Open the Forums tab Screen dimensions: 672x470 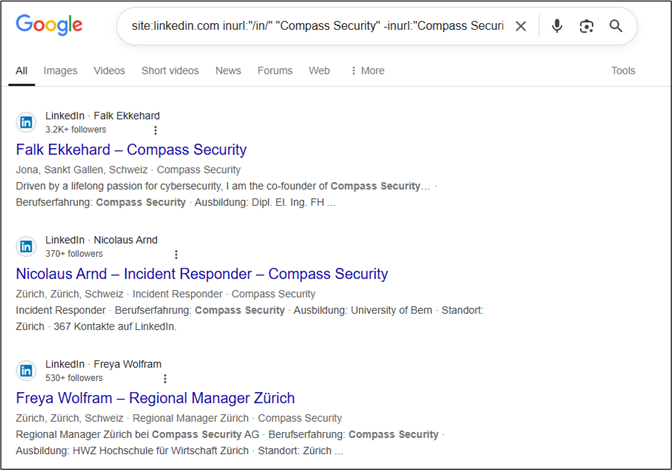click(x=275, y=71)
